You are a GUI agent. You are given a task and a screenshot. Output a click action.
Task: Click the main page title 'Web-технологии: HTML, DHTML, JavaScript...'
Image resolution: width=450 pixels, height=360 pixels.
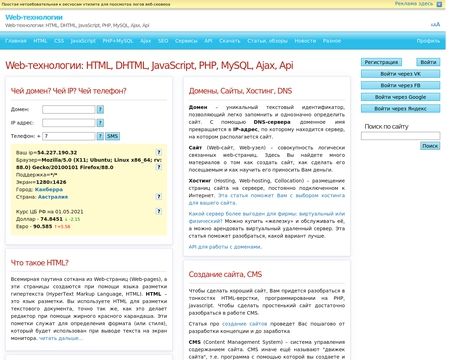[149, 65]
